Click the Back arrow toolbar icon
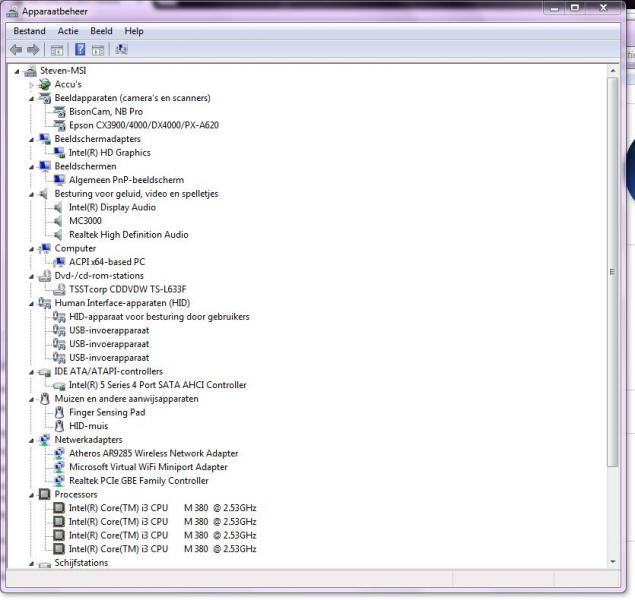This screenshot has width=635, height=600. click(x=16, y=50)
